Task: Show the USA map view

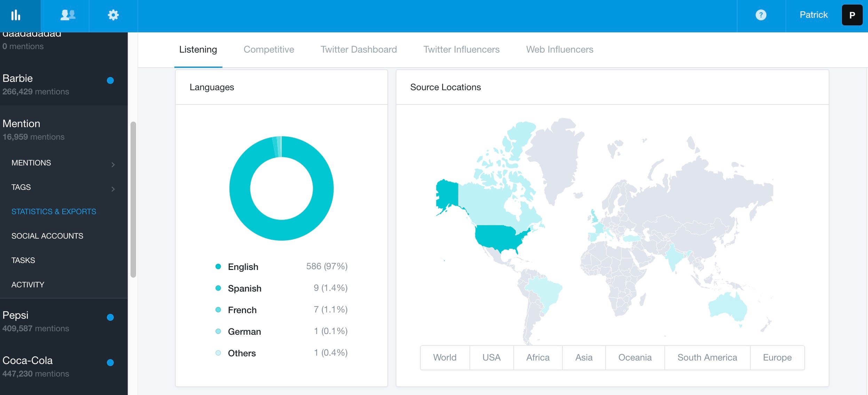Action: tap(491, 358)
